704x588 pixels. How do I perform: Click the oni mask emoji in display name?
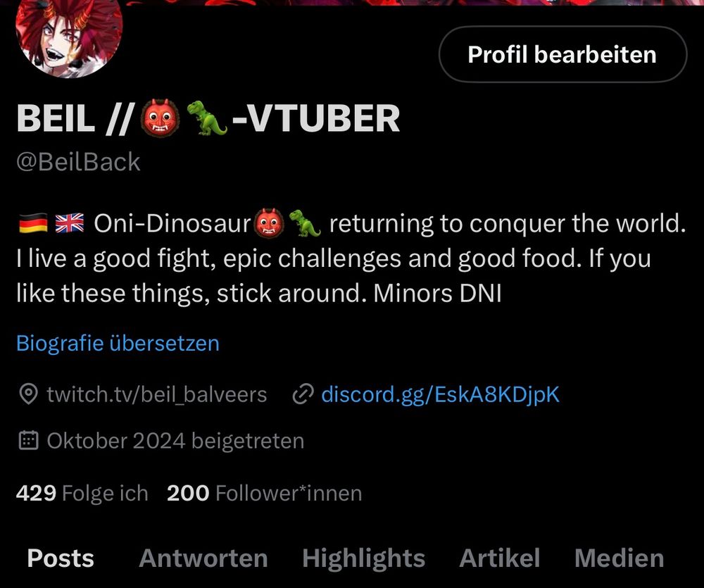click(x=161, y=118)
